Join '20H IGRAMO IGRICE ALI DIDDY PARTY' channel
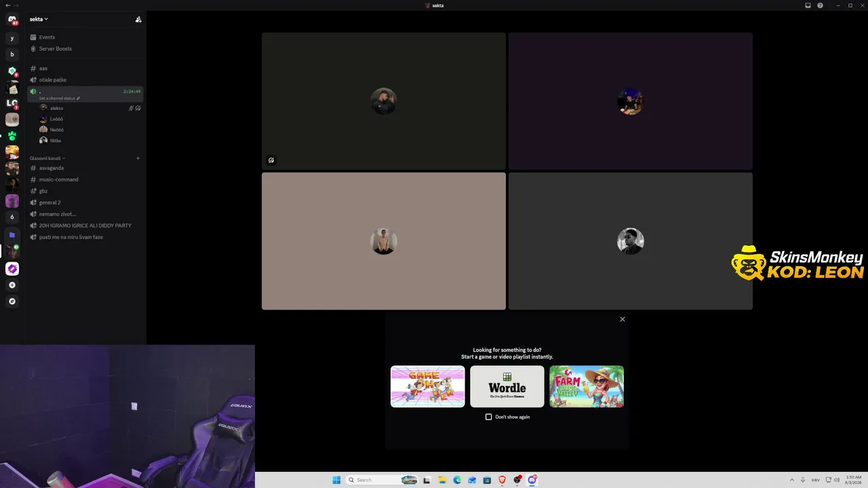Viewport: 868px width, 488px height. (85, 226)
